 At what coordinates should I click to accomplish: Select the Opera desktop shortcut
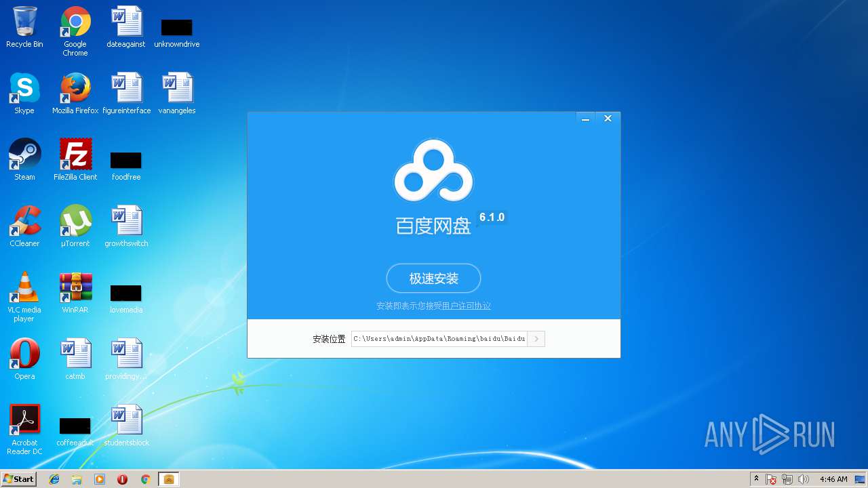click(24, 359)
